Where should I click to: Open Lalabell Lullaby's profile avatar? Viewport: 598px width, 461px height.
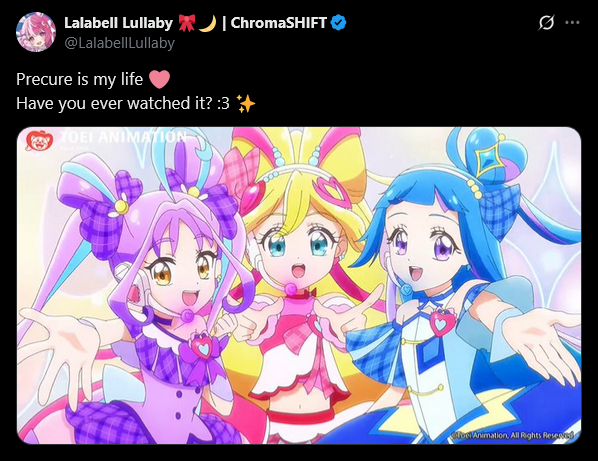[x=36, y=32]
